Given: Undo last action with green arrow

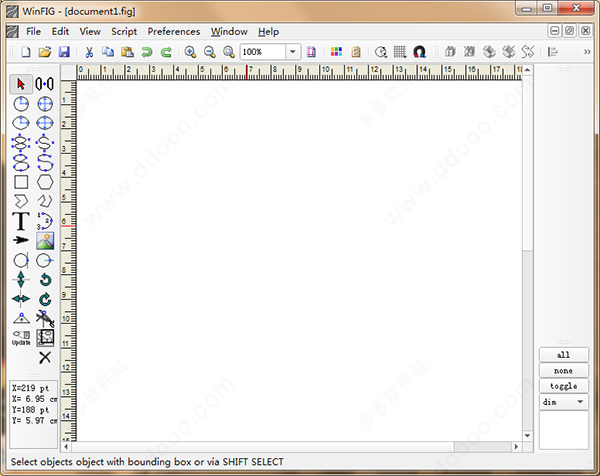Looking at the screenshot, I should click(147, 52).
